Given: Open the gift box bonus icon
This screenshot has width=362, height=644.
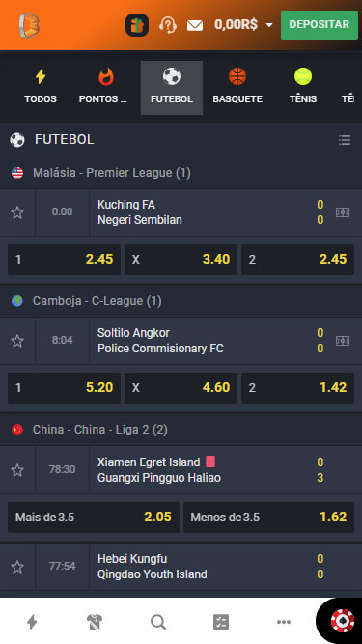Looking at the screenshot, I should [x=137, y=25].
